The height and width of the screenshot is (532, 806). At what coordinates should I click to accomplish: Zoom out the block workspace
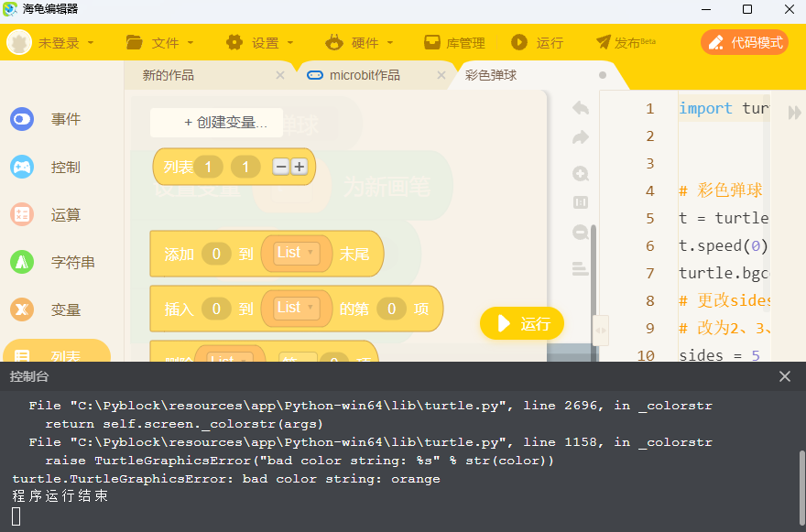tap(580, 233)
